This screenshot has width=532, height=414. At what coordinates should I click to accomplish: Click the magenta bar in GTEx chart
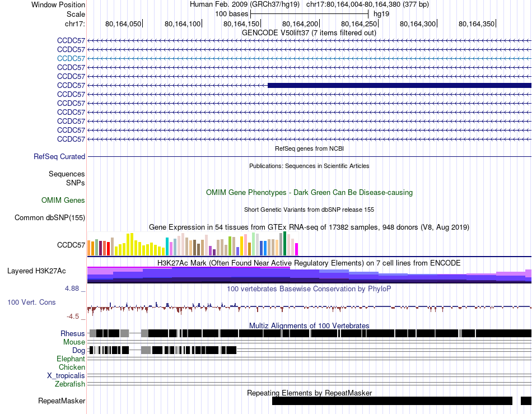pyautogui.click(x=297, y=249)
